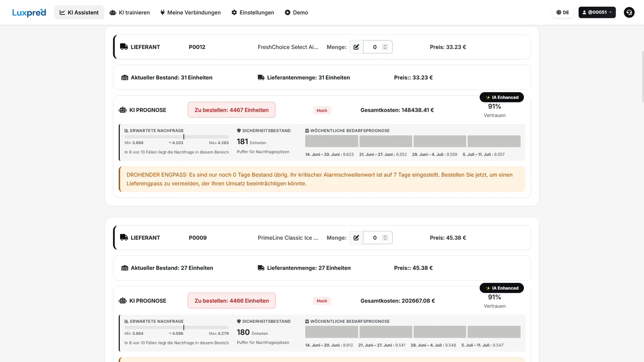Adjust Menge stepper arrows for P0009
This screenshot has width=644, height=362.
click(385, 238)
